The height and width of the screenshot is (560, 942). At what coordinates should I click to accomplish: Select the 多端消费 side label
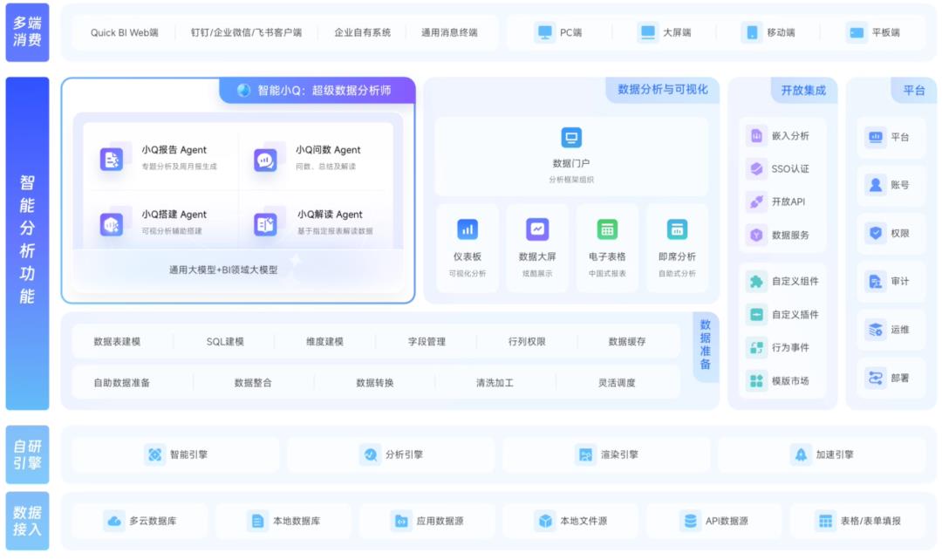coord(27,32)
